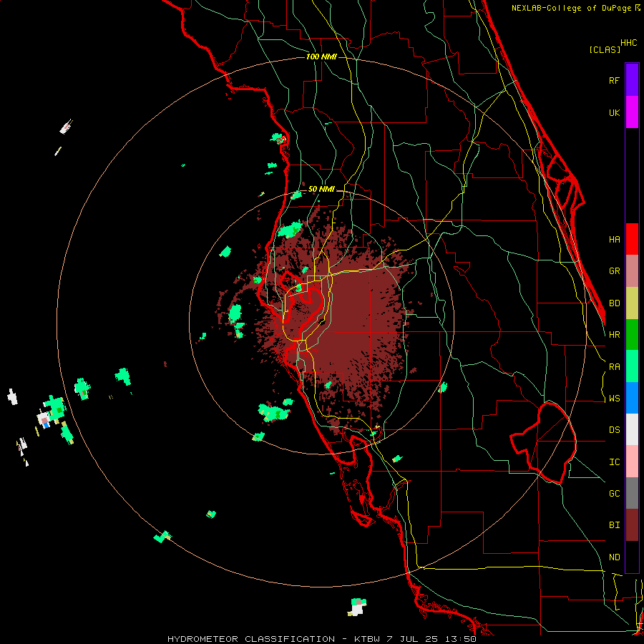Viewport: 644px width, 644px height.
Task: Click the purple RF legend color swatch
Action: (x=632, y=79)
